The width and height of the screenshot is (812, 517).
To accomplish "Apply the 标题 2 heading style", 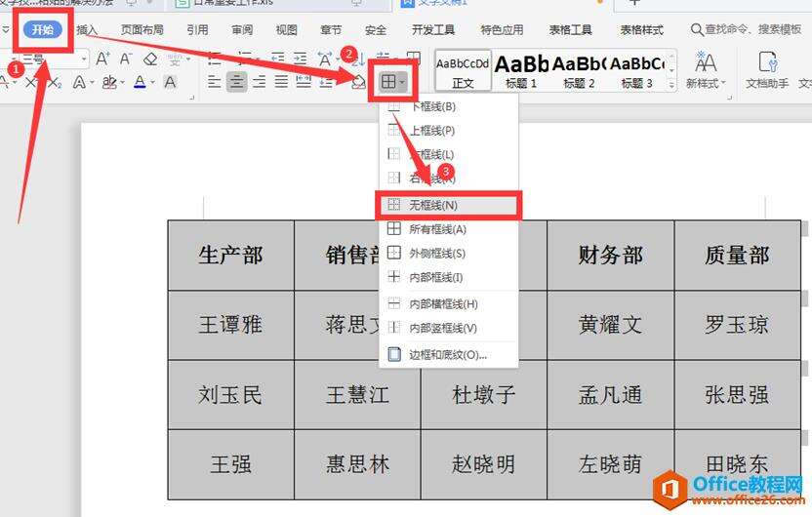I will coord(579,71).
